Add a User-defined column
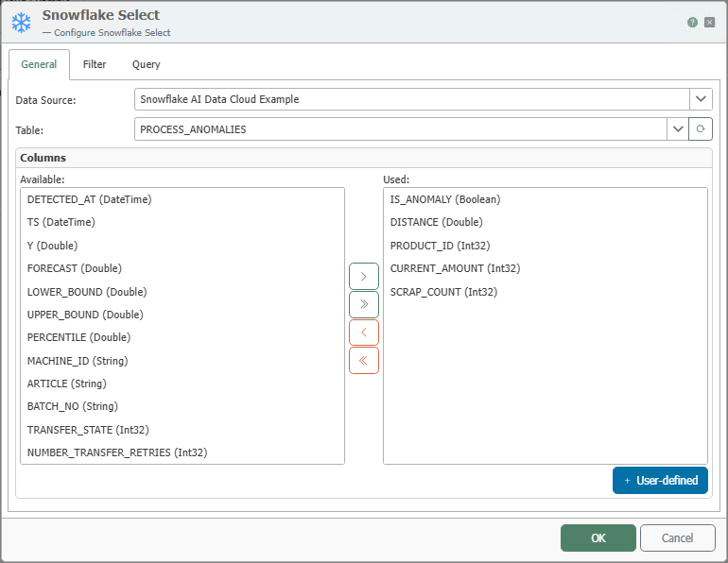Viewport: 728px width, 563px height. (660, 481)
